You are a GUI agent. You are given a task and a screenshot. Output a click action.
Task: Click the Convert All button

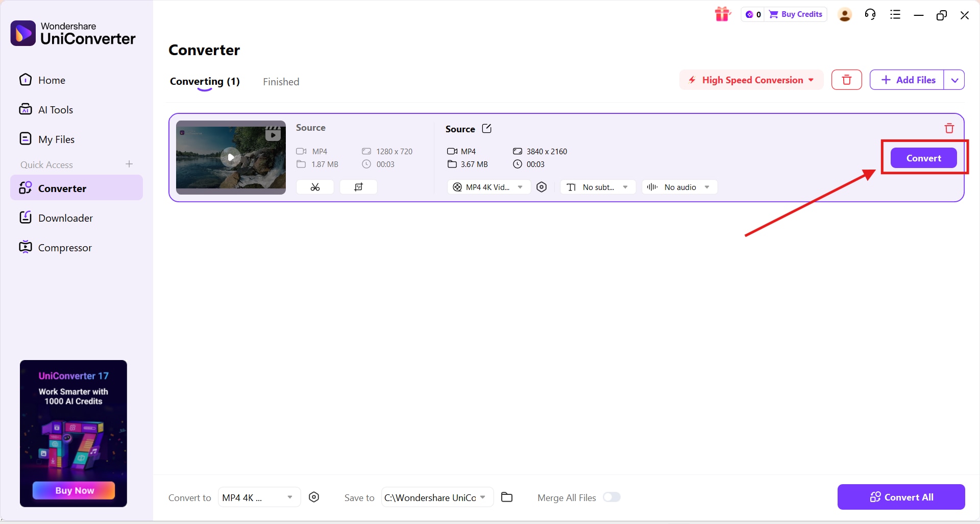click(900, 497)
